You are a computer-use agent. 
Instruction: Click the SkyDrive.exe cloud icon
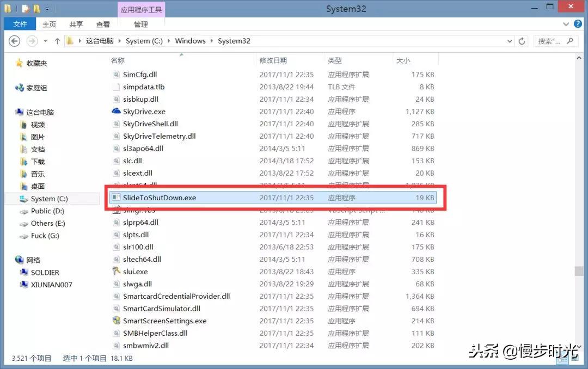pyautogui.click(x=116, y=112)
